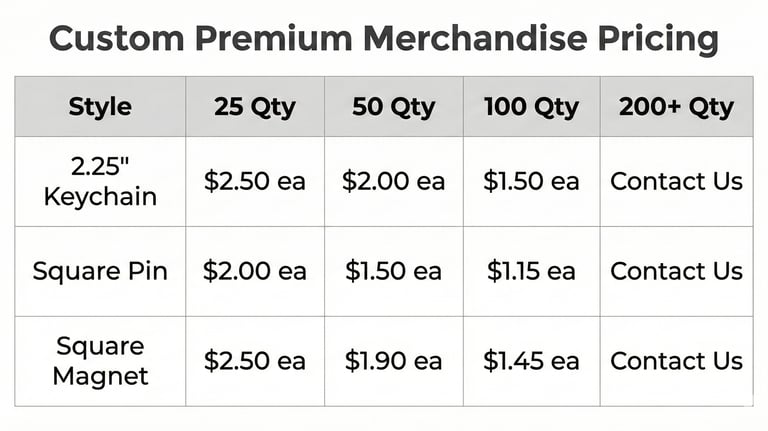Click the 50 Qty column header
The image size is (768, 431).
(x=393, y=107)
